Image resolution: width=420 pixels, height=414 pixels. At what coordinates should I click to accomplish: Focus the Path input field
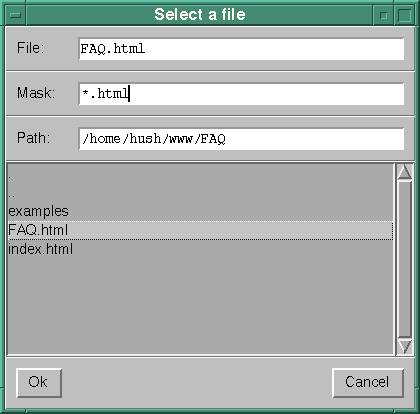[241, 138]
